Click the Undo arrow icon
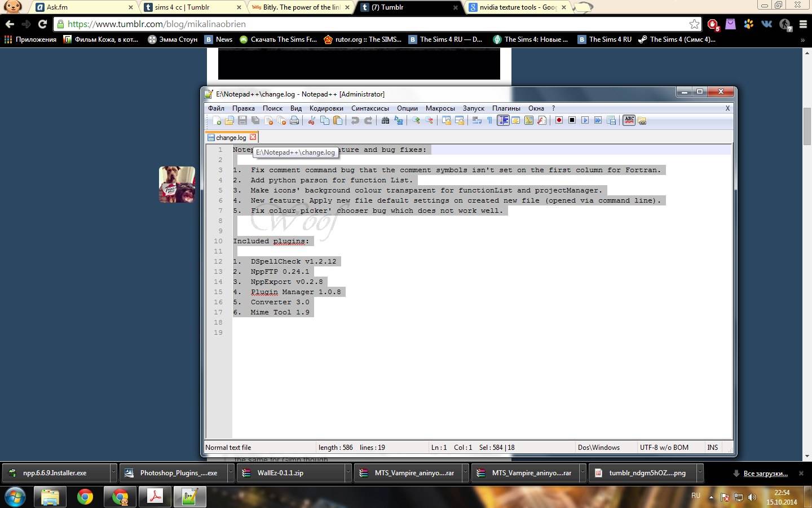The height and width of the screenshot is (508, 812). (355, 120)
